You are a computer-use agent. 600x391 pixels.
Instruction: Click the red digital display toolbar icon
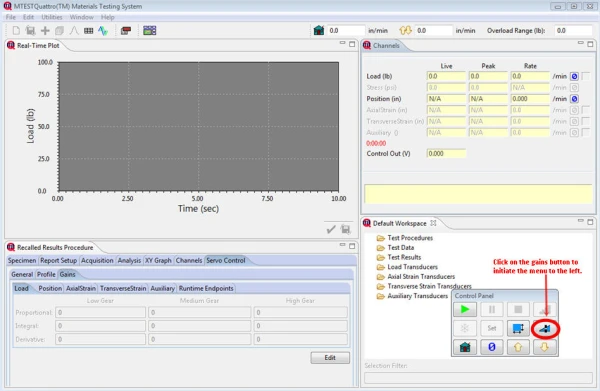[x=126, y=31]
